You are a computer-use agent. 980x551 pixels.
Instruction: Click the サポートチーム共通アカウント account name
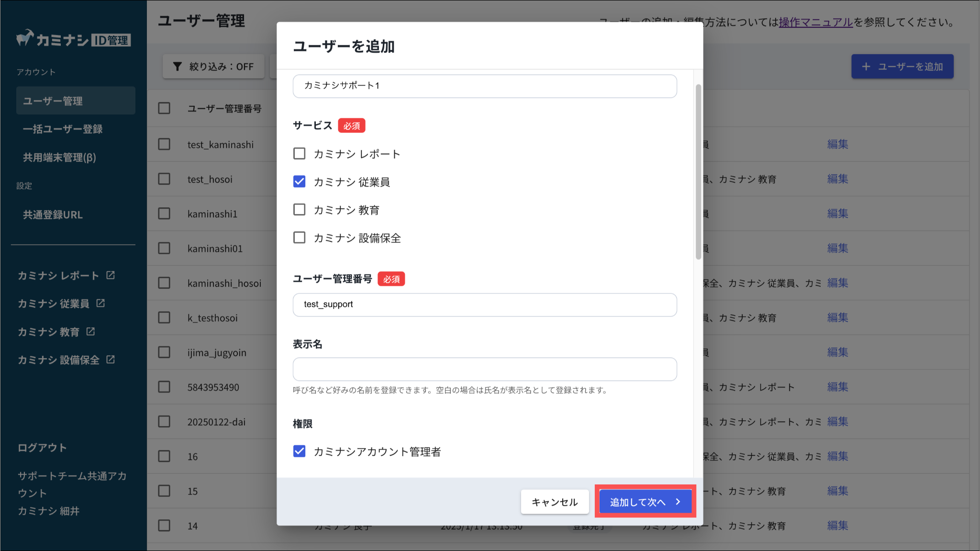(72, 484)
